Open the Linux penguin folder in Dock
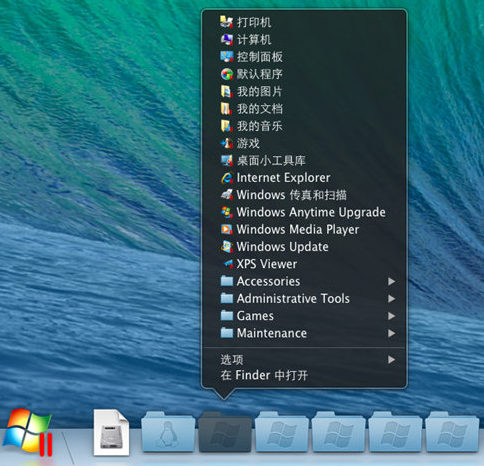The height and width of the screenshot is (466, 484). [168, 432]
